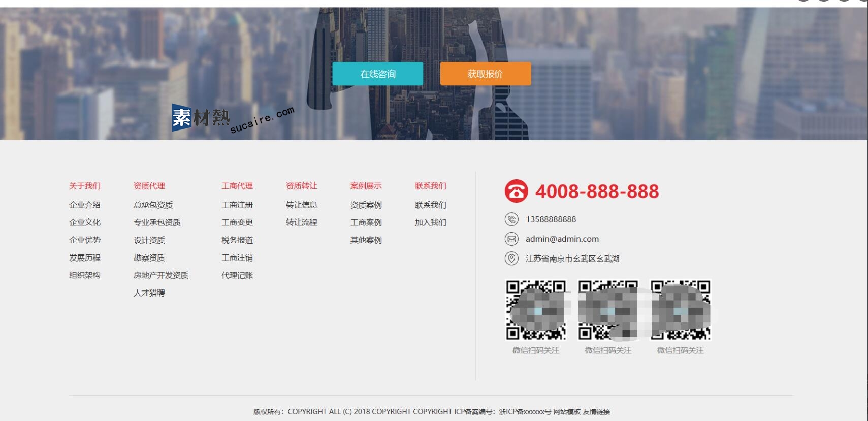Click the middle WeChat QR code
This screenshot has height=421, width=868.
click(x=608, y=310)
